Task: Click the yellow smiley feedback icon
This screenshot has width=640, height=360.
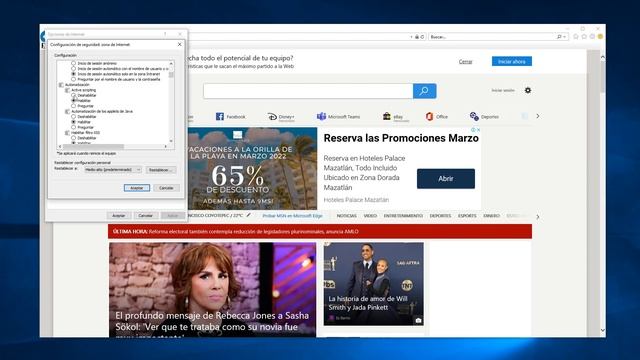Action: coord(600,36)
